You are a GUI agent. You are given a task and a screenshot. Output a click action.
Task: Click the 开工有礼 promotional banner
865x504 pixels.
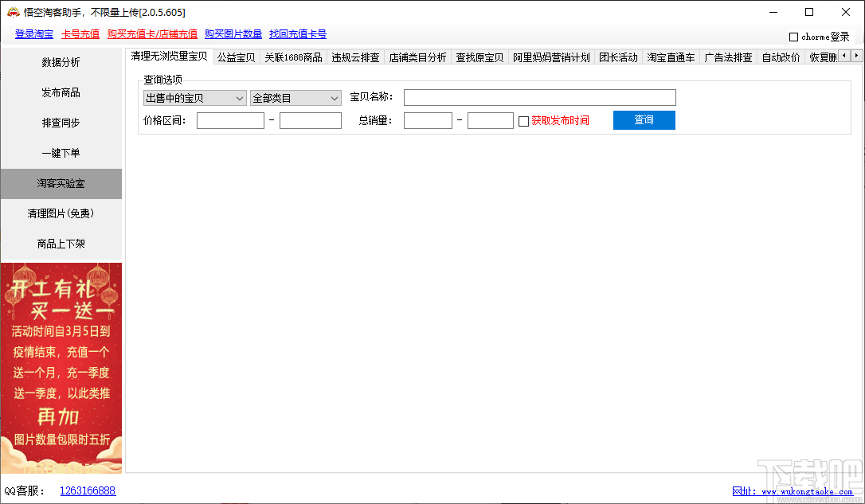point(61,368)
